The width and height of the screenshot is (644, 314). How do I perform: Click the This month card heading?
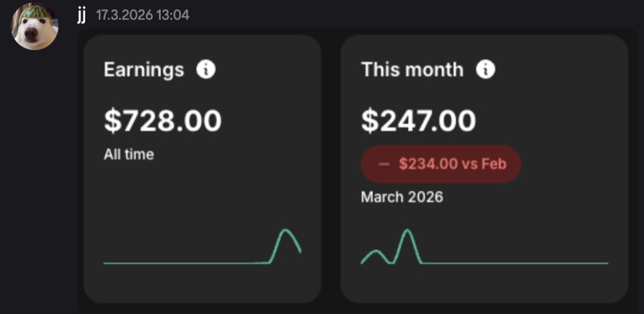(x=412, y=70)
